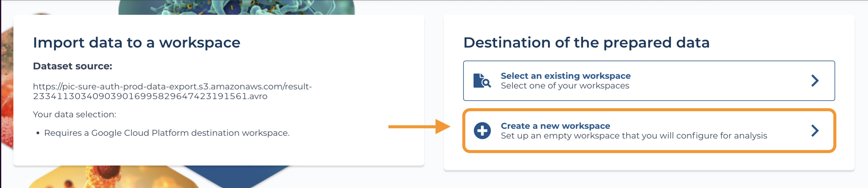Click the document search icon for existing workspaces
The image size is (868, 188).
(x=482, y=81)
